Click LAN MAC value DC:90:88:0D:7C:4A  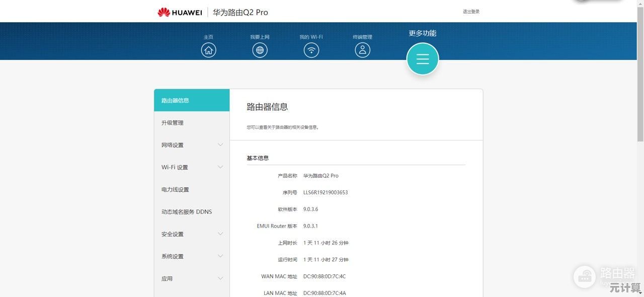[x=325, y=293]
